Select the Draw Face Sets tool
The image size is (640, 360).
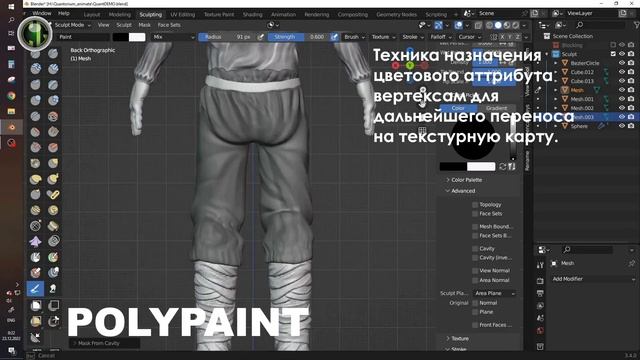(53, 258)
